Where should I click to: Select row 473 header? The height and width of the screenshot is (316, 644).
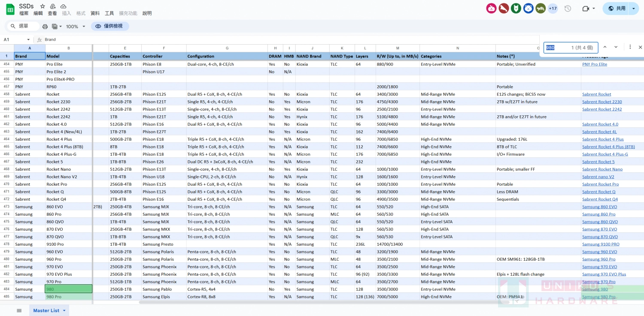(7, 207)
